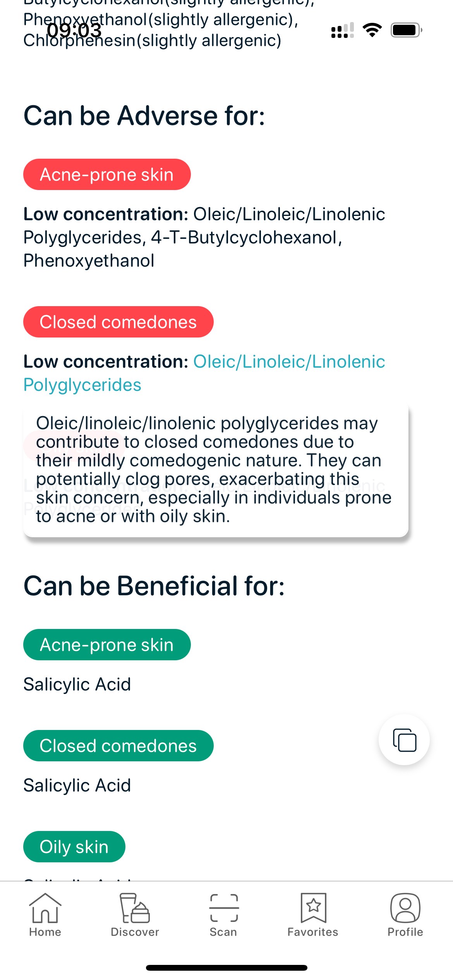Tap the green Closed comedones button

coord(118,745)
